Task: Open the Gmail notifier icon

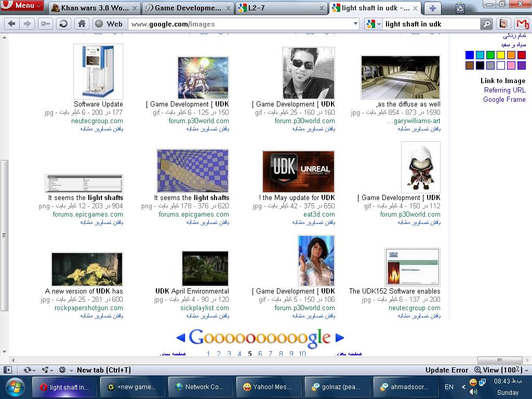Action: tap(522, 24)
